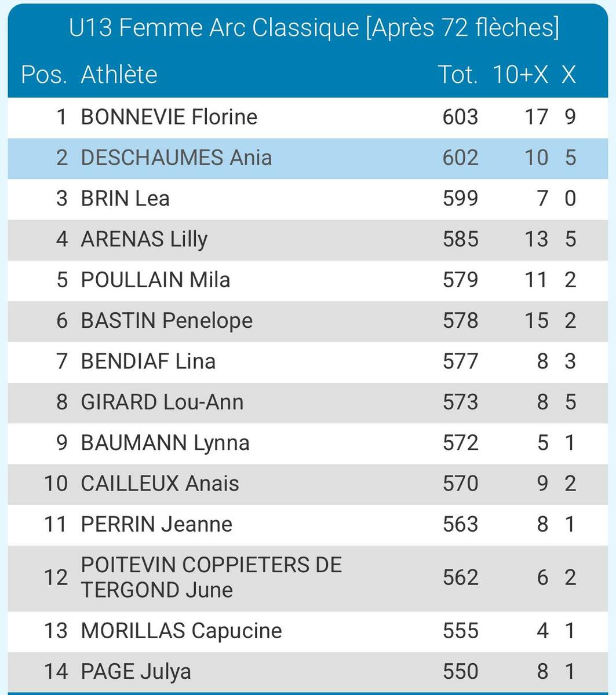
Task: Select the highlighted DESCHAUMES Ania row
Action: (x=176, y=158)
